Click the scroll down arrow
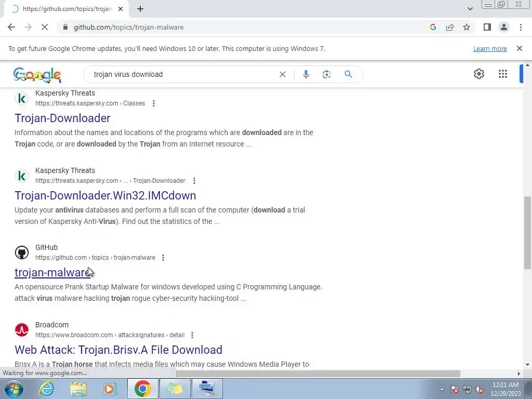 click(528, 365)
